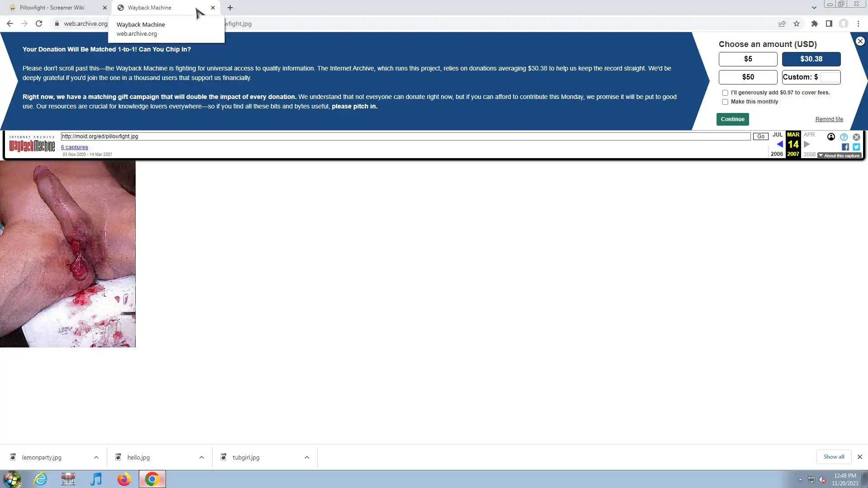
Task: Expand About this capture dropdown
Action: pos(839,155)
